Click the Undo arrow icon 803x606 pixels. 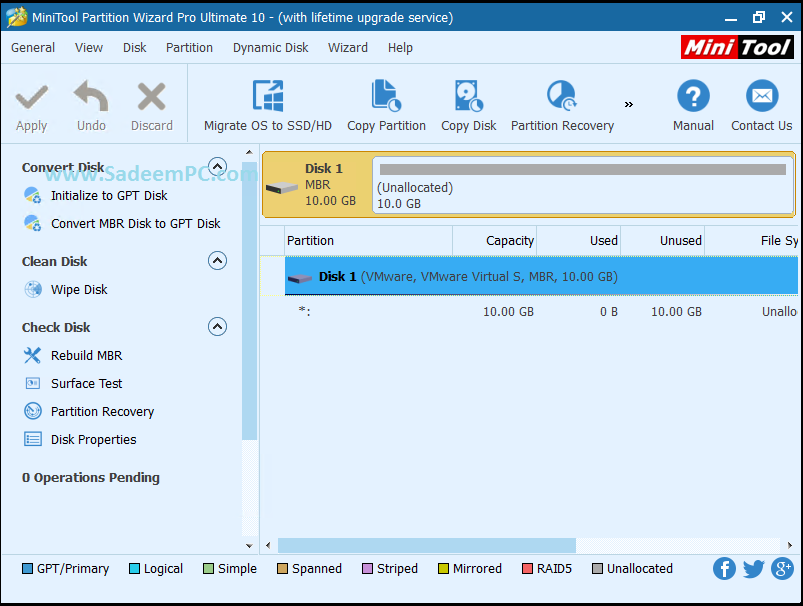click(91, 96)
